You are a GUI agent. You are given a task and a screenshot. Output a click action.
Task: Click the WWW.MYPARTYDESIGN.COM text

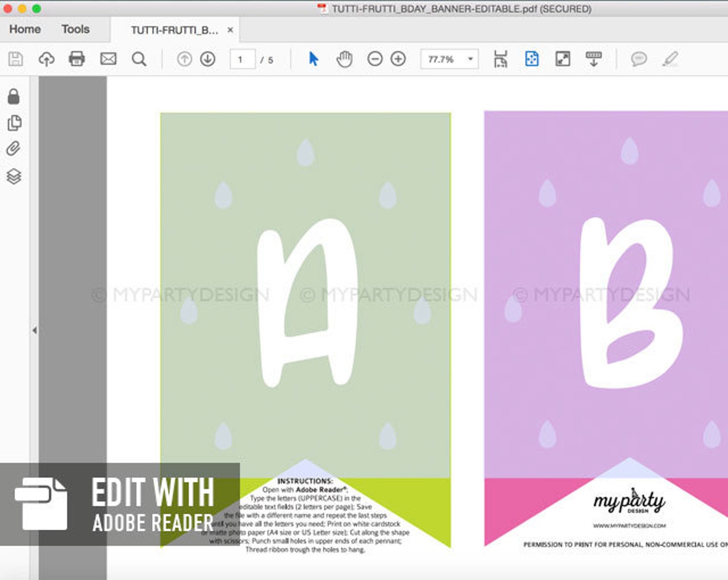629,526
